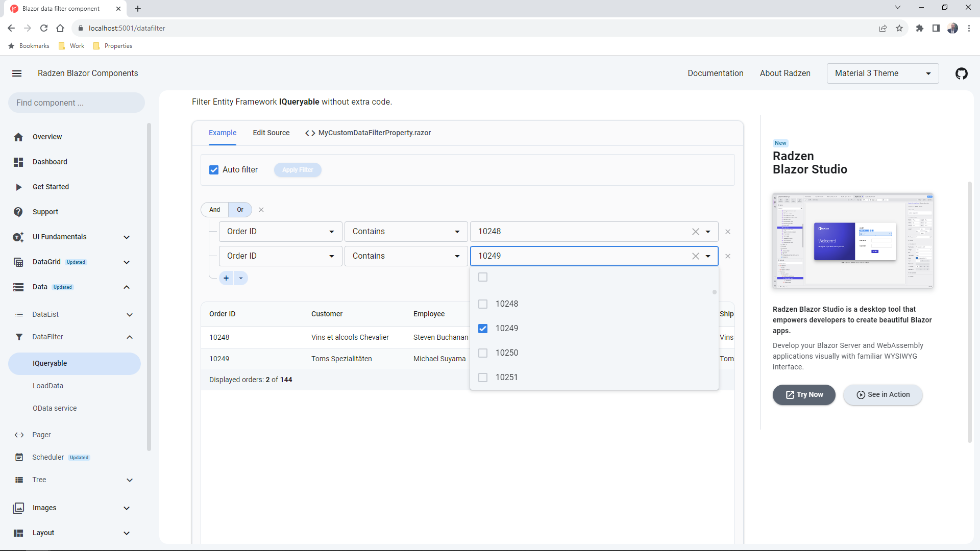This screenshot has width=980, height=551.
Task: Remove the first Order ID filter row
Action: (728, 232)
